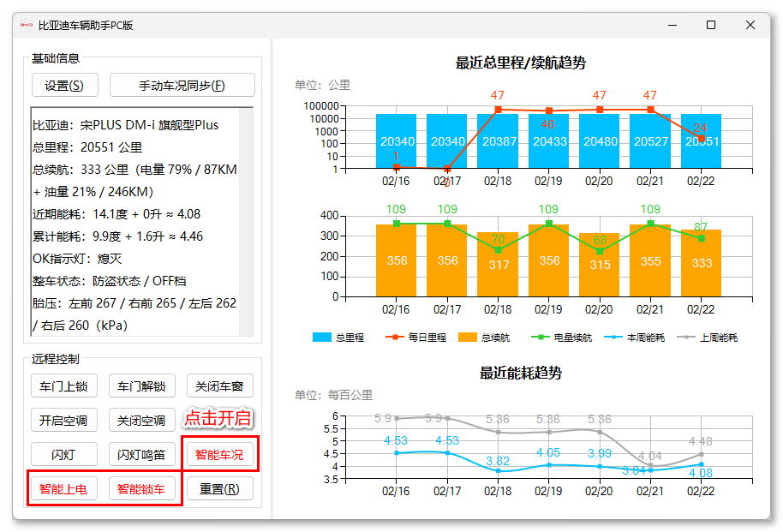Click the 智能锁车 smart lock button

tap(142, 488)
